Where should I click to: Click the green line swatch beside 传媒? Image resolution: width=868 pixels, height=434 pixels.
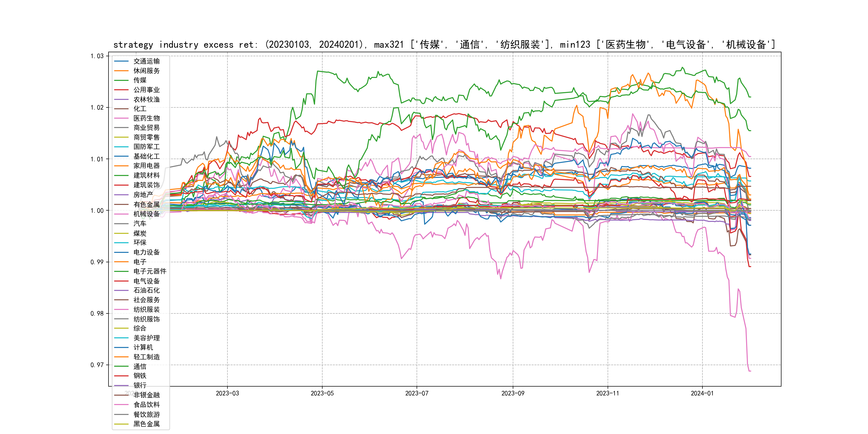tap(121, 80)
